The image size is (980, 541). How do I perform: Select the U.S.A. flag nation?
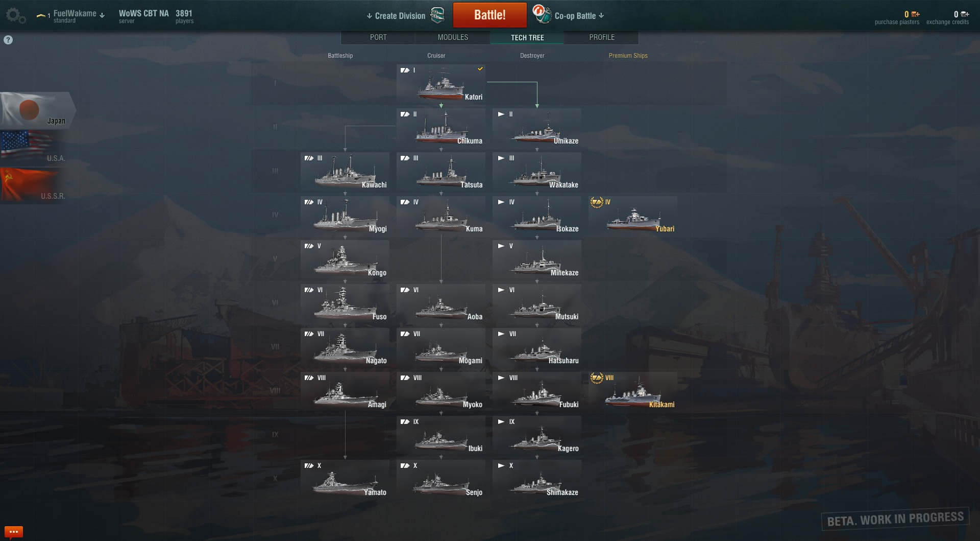[x=34, y=148]
